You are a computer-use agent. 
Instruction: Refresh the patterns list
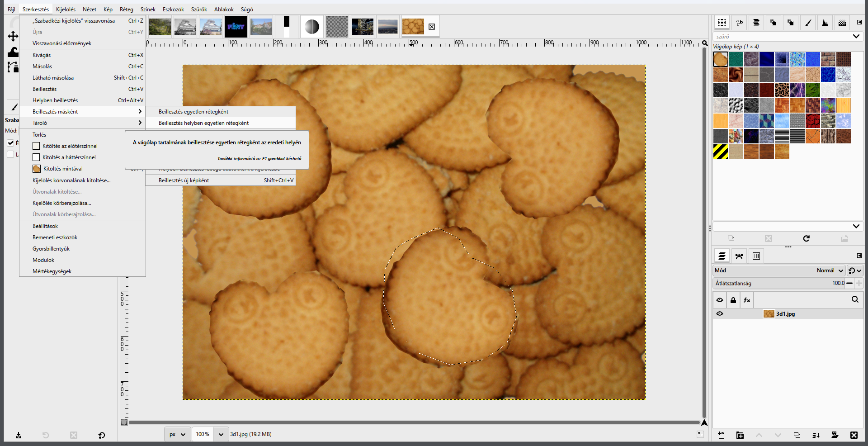click(807, 238)
